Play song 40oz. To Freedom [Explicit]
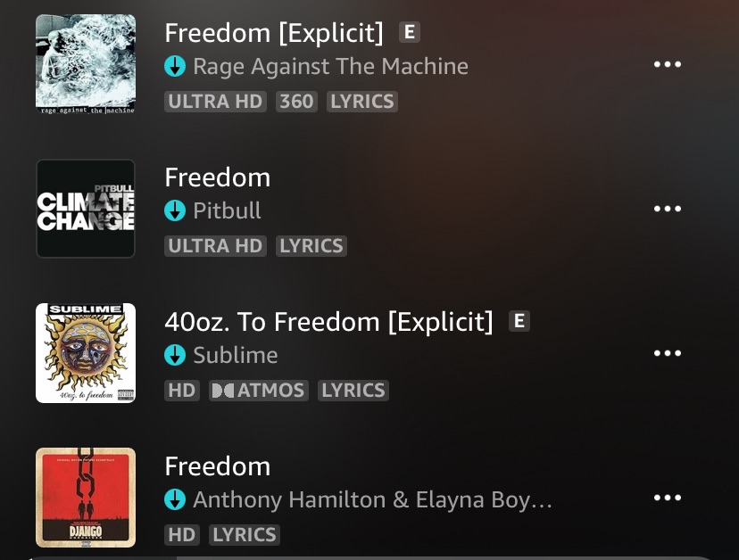 click(328, 322)
